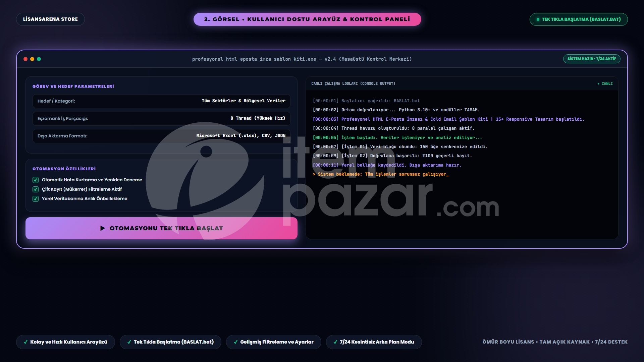
Task: Click the yellow minimize window dot
Action: tap(32, 59)
